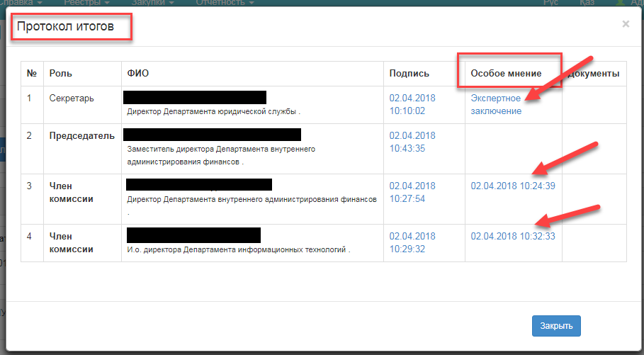644x355 pixels.
Task: Expand the Закупки dropdown menu
Action: [x=152, y=3]
